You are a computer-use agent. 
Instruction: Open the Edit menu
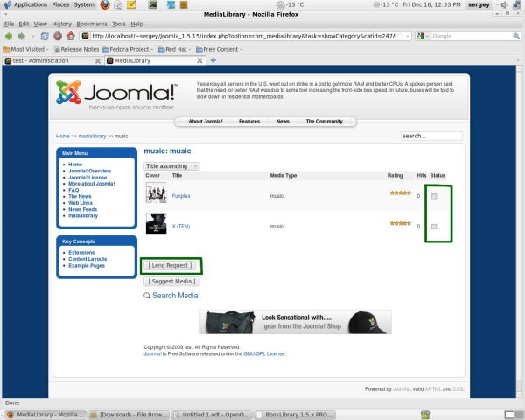coord(24,24)
